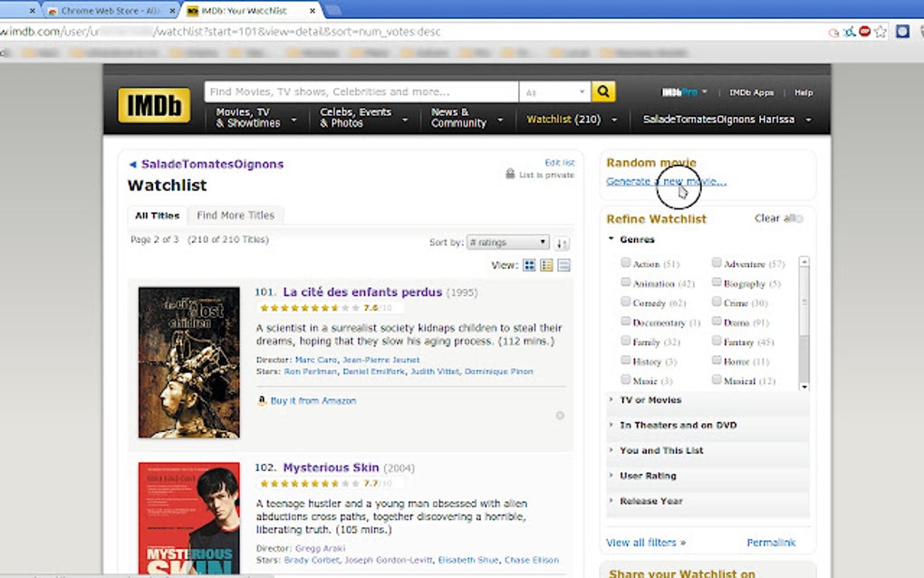Viewport: 924px width, 578px height.
Task: Check the Drama genre checkbox
Action: [717, 321]
